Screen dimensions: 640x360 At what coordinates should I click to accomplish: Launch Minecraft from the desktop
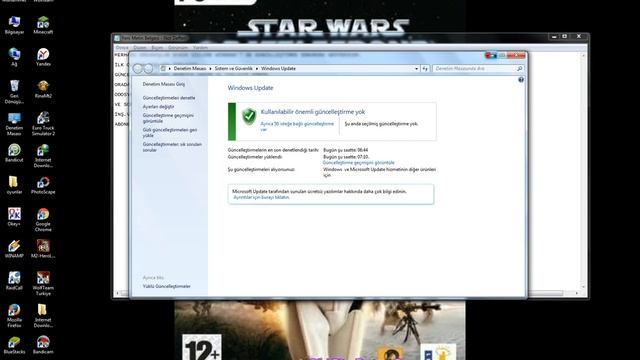pyautogui.click(x=43, y=24)
